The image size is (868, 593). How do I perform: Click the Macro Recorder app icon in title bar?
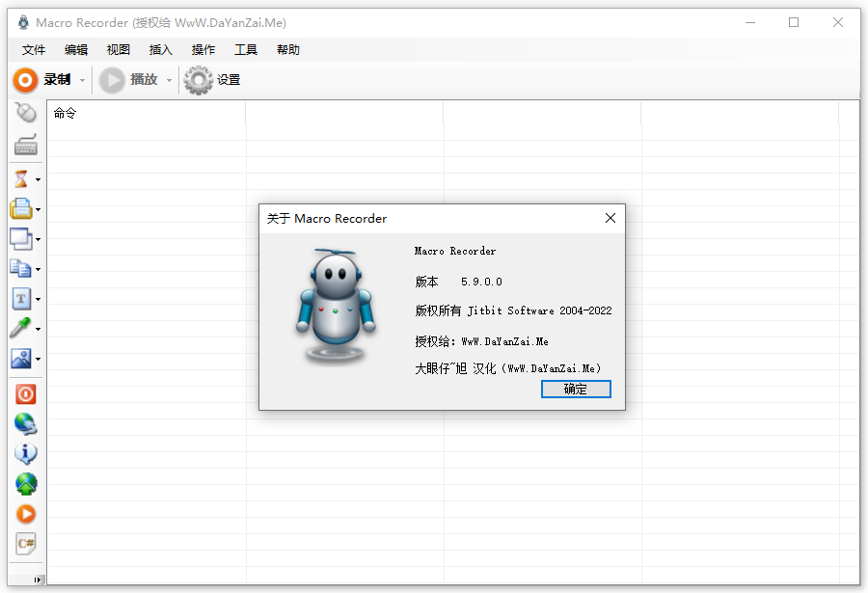[23, 23]
